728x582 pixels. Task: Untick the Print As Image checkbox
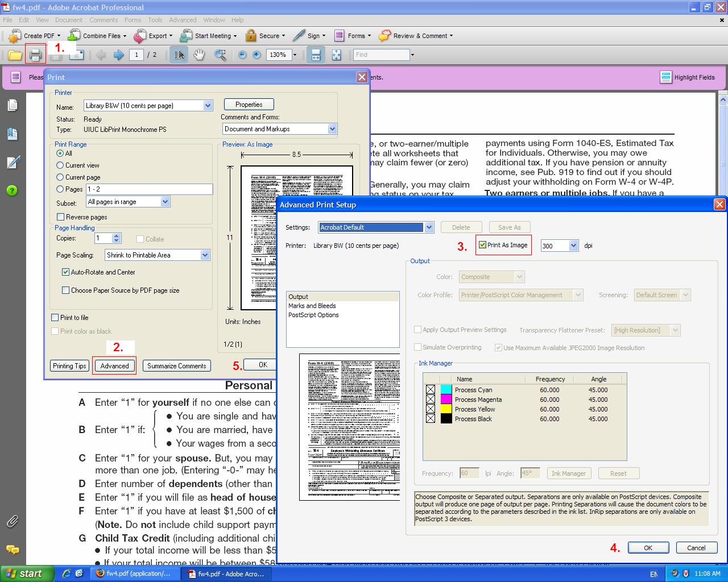click(x=482, y=245)
